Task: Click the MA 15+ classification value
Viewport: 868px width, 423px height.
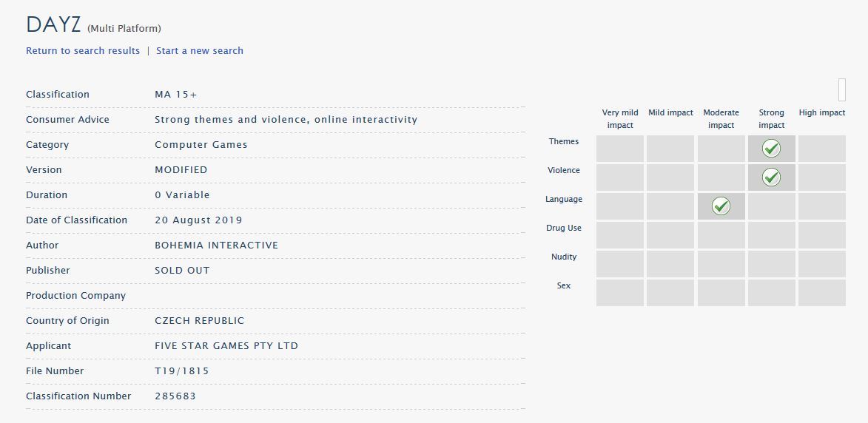Action: [176, 95]
